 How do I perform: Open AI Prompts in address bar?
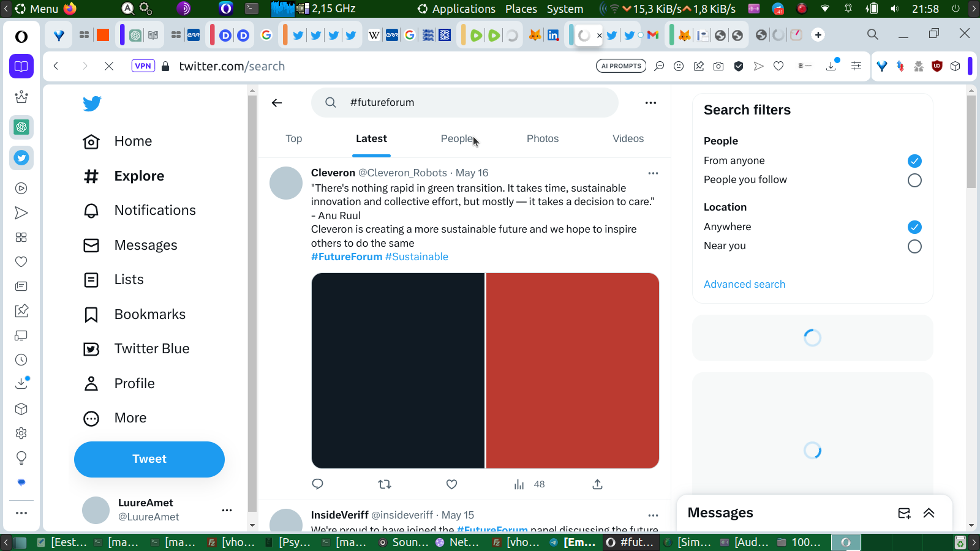[x=621, y=66]
